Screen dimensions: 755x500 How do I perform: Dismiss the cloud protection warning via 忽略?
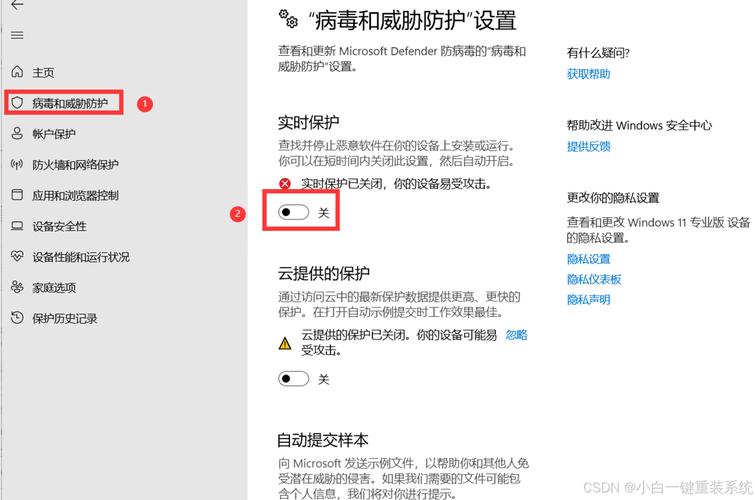[516, 335]
